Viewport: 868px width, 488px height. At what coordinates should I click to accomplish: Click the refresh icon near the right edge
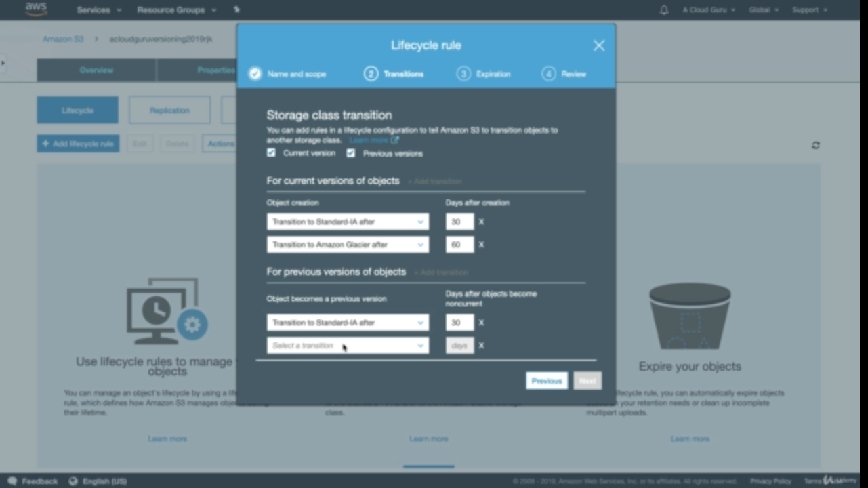(x=817, y=144)
